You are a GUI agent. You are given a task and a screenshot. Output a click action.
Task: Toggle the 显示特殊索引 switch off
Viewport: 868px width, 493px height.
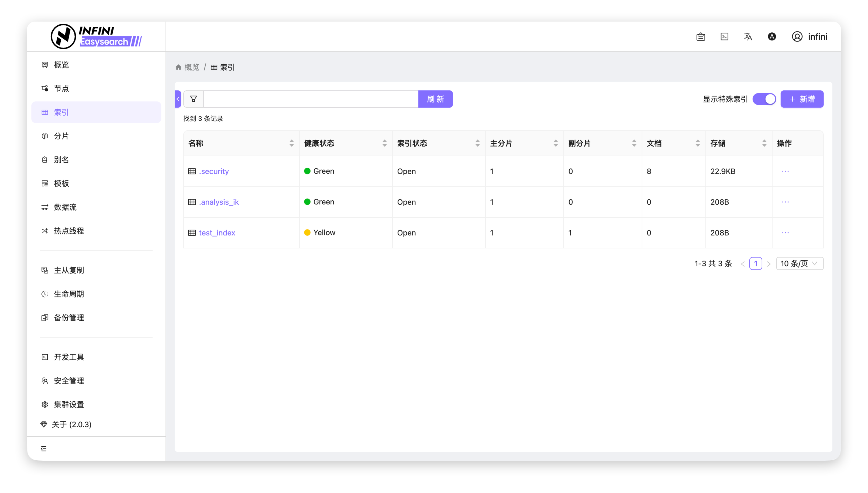764,99
